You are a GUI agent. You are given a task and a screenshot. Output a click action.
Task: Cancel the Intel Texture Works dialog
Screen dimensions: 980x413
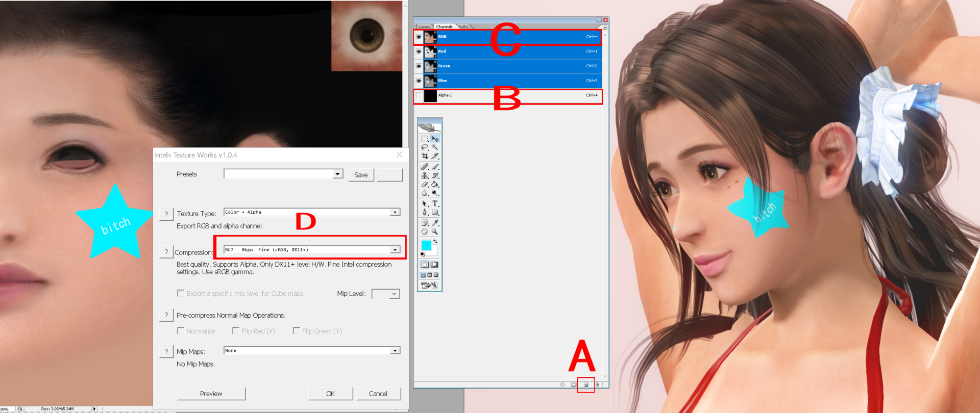pyautogui.click(x=378, y=394)
